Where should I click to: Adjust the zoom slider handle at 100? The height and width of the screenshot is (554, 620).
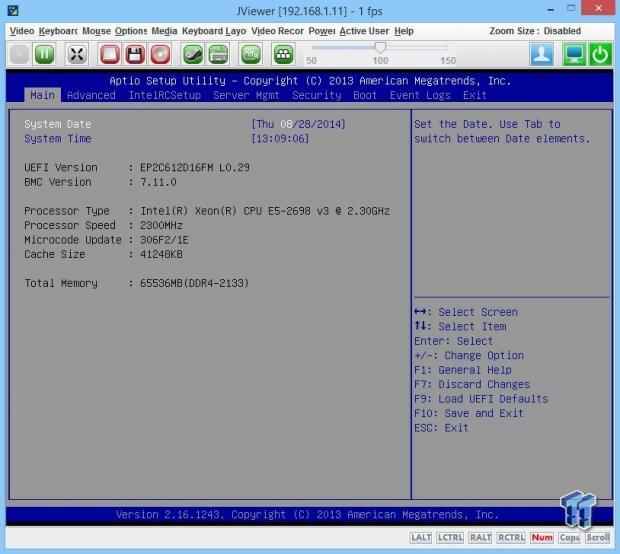point(380,47)
